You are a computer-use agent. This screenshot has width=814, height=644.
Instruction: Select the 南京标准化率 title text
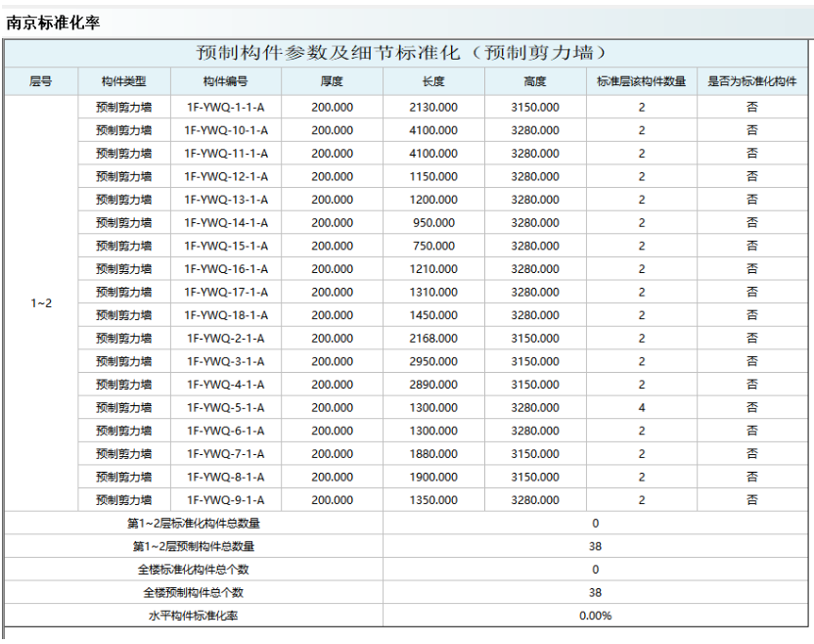coord(53,23)
